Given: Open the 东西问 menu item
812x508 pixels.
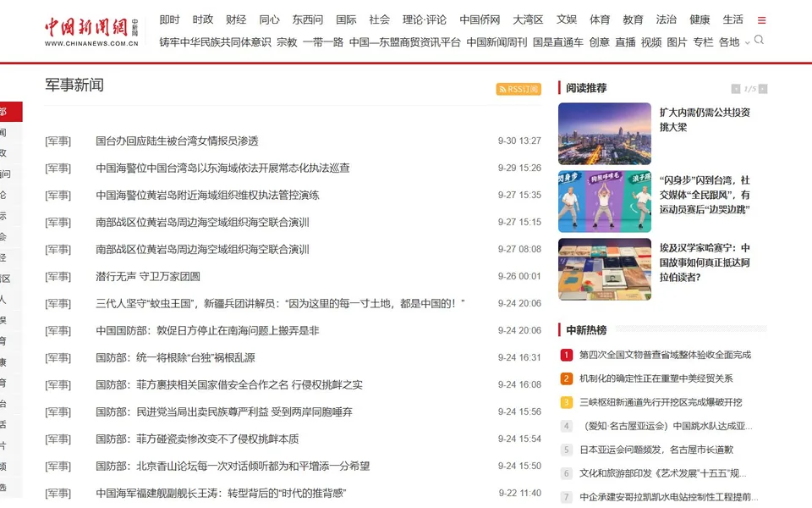Looking at the screenshot, I should point(308,19).
